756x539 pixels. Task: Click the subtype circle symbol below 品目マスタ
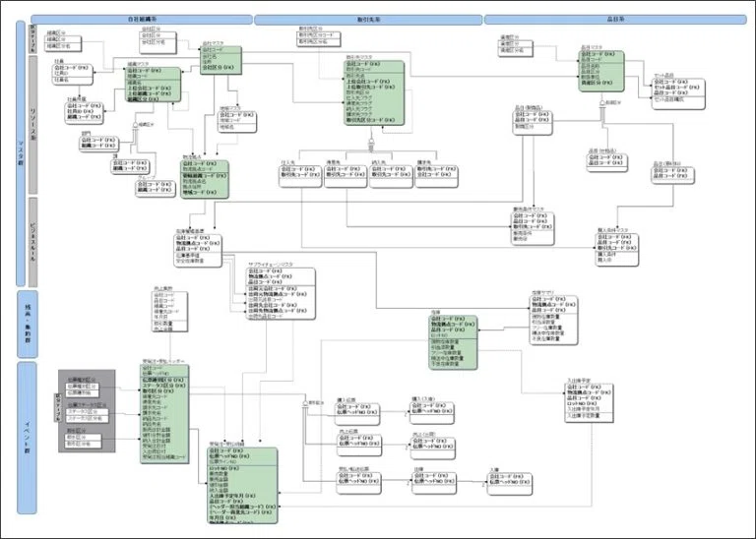point(601,104)
